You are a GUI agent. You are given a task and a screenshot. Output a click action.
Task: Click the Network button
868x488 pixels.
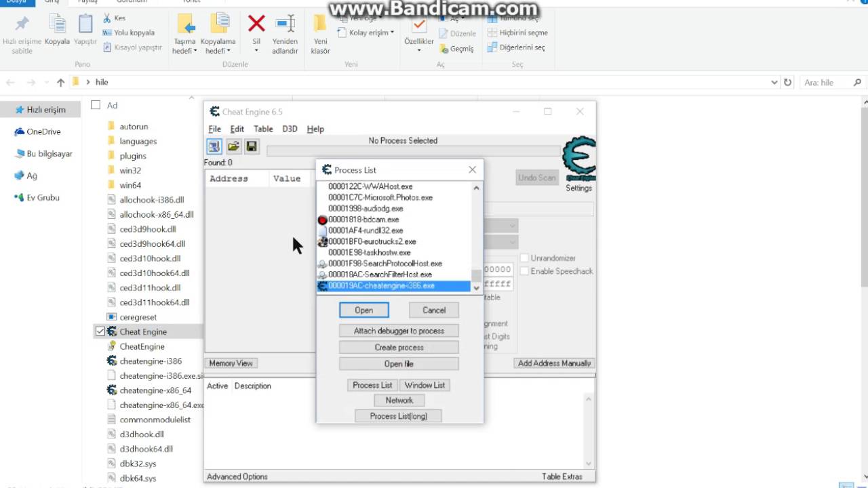pyautogui.click(x=399, y=401)
